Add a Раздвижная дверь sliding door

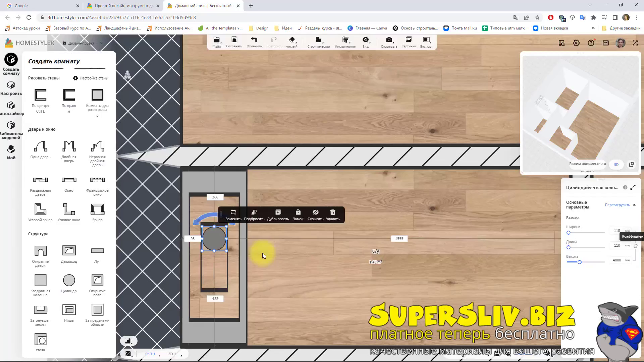[40, 186]
